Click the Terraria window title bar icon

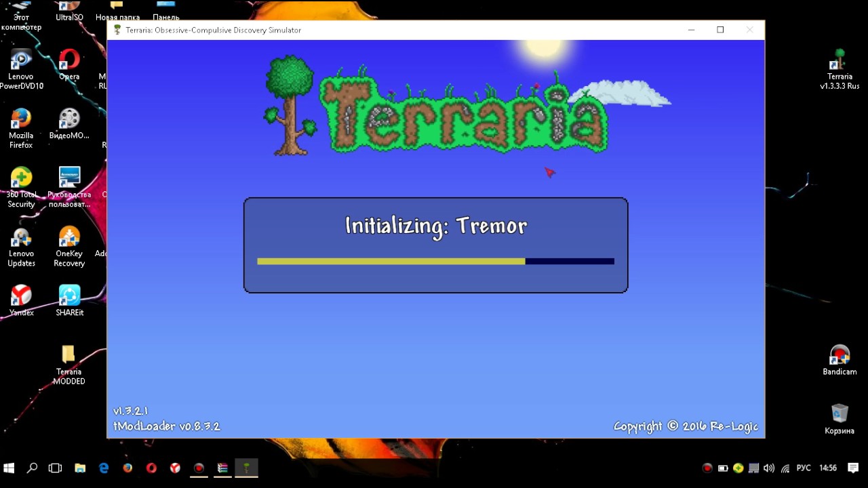(x=117, y=30)
